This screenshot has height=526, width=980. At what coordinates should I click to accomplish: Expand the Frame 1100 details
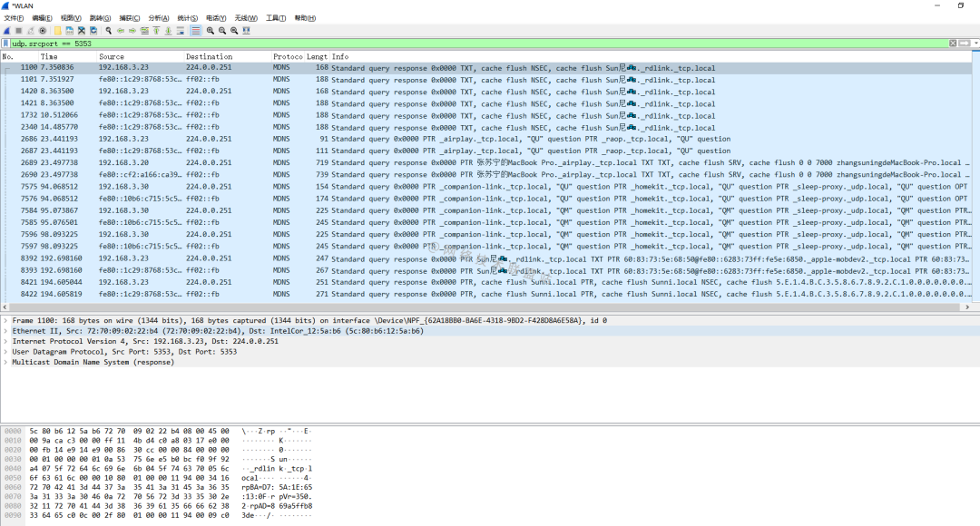[x=5, y=320]
